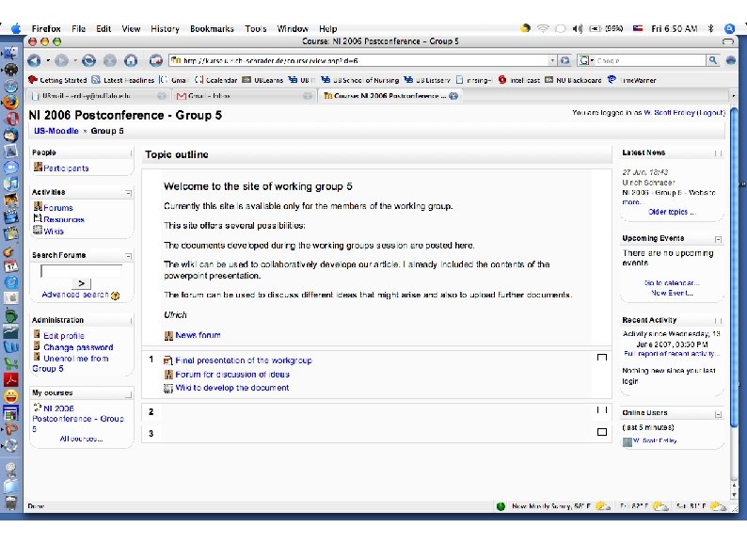747x560 pixels.
Task: Click the Logout link
Action: (711, 113)
